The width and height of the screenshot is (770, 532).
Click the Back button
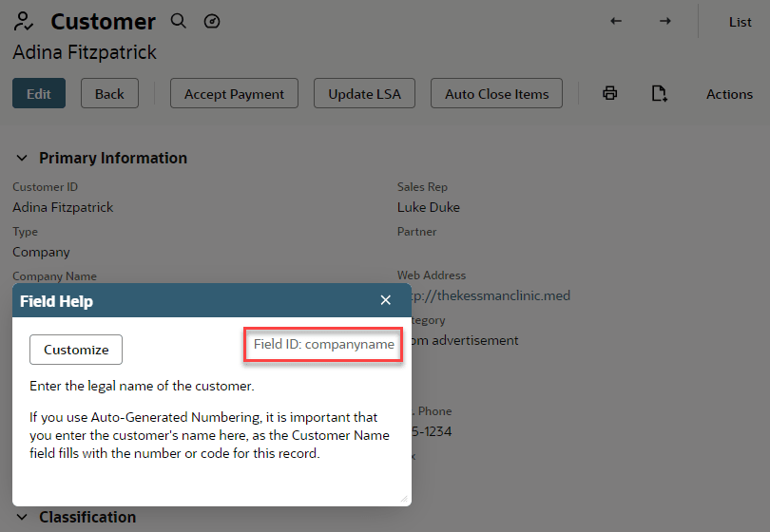[109, 93]
